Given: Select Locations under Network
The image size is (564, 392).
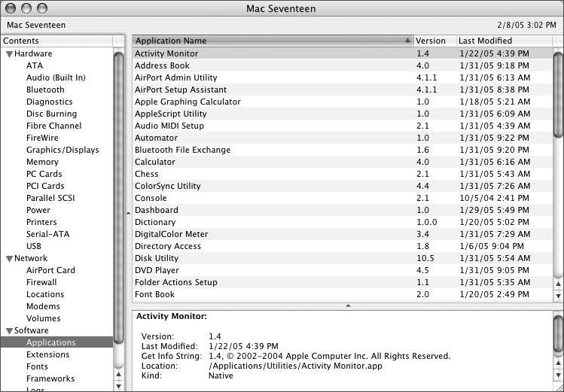Looking at the screenshot, I should click(45, 294).
